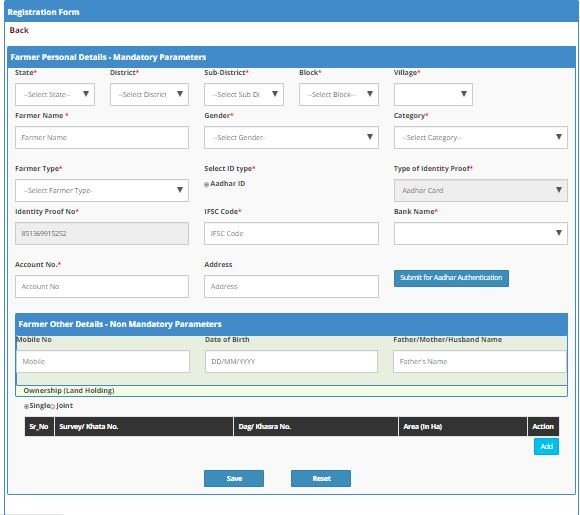
Task: Select the Joint ownership radio button
Action: (x=53, y=406)
